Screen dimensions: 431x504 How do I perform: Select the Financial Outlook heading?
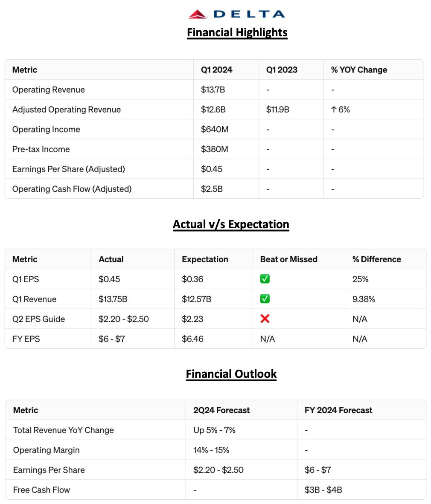tap(231, 374)
